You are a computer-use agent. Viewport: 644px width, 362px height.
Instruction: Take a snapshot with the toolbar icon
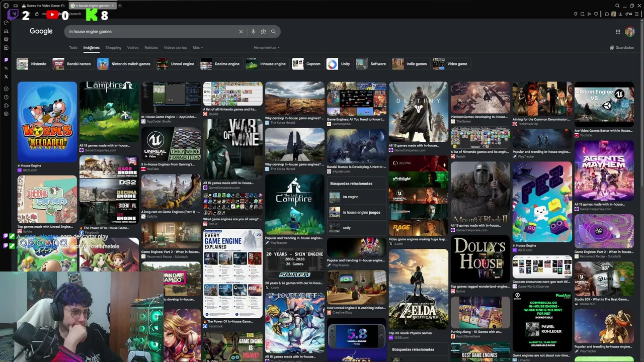(x=583, y=14)
